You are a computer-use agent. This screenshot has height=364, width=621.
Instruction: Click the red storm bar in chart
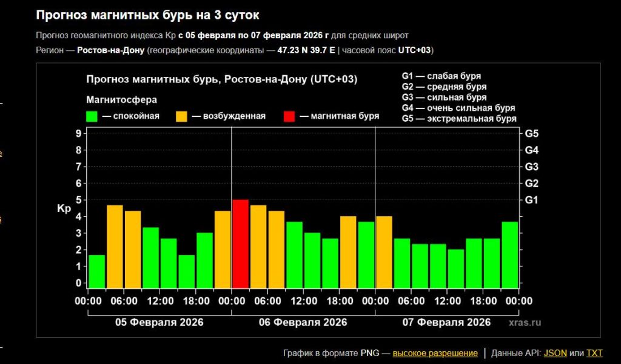[241, 243]
